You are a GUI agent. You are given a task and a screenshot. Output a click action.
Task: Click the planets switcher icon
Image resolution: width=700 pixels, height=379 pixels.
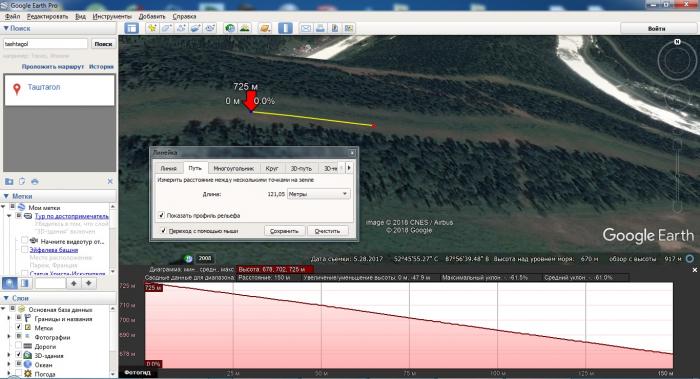(265, 28)
